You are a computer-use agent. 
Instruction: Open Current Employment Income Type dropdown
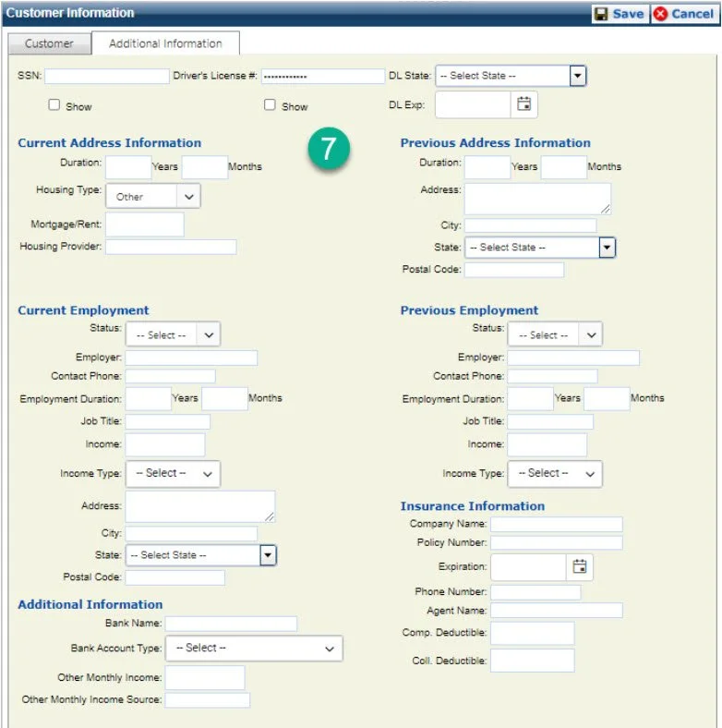coord(173,474)
